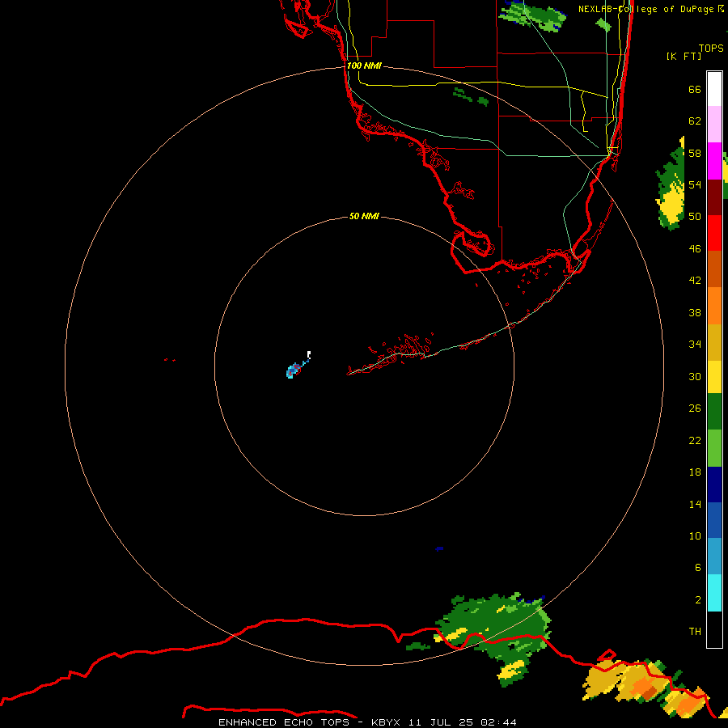728x728 pixels.
Task: Click the green echo at the top of the map
Action: click(x=532, y=16)
